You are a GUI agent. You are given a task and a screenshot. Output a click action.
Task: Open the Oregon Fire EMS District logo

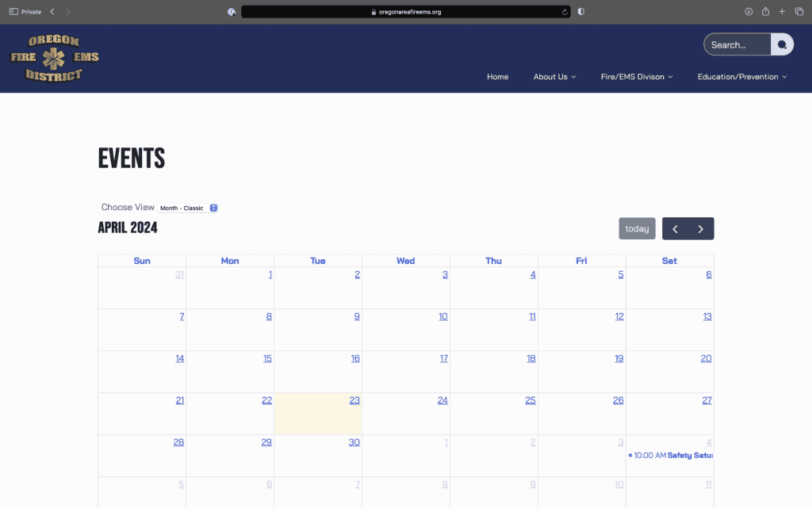point(54,58)
